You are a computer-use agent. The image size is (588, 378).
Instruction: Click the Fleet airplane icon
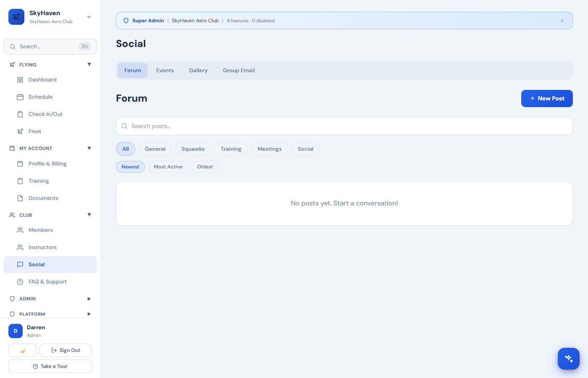coord(20,131)
